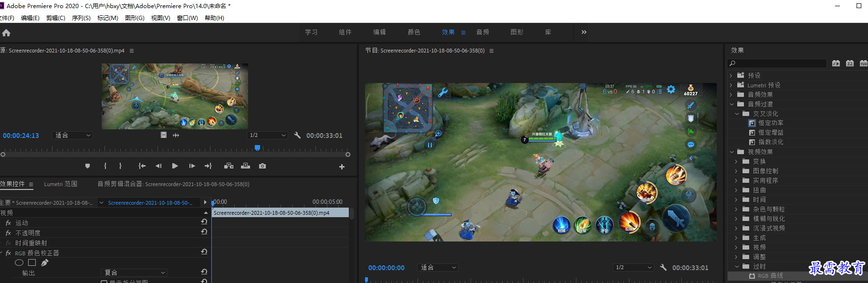The image size is (868, 283).
Task: Open 编辑(E) menu
Action: click(30, 18)
